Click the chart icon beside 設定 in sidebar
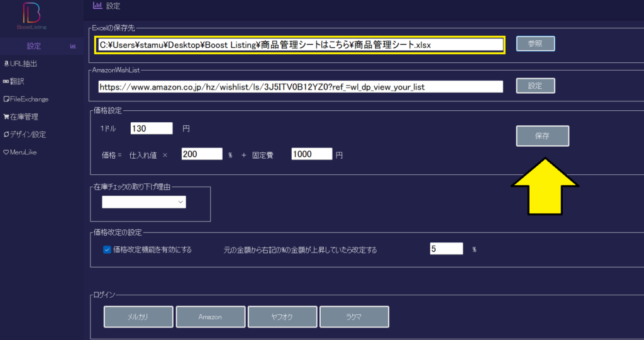This screenshot has height=340, width=644. coord(73,46)
